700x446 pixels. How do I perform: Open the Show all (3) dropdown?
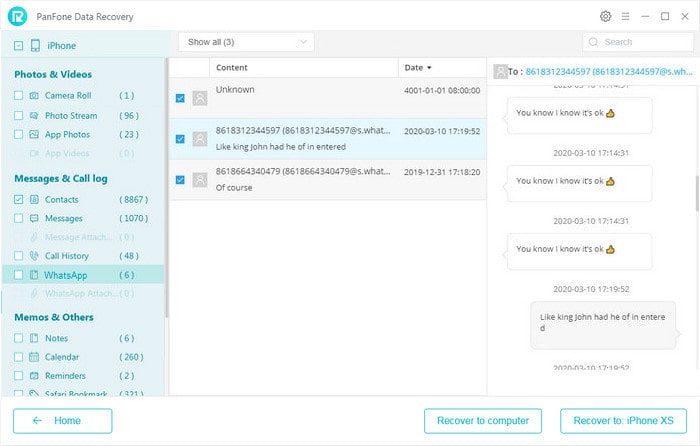point(246,42)
